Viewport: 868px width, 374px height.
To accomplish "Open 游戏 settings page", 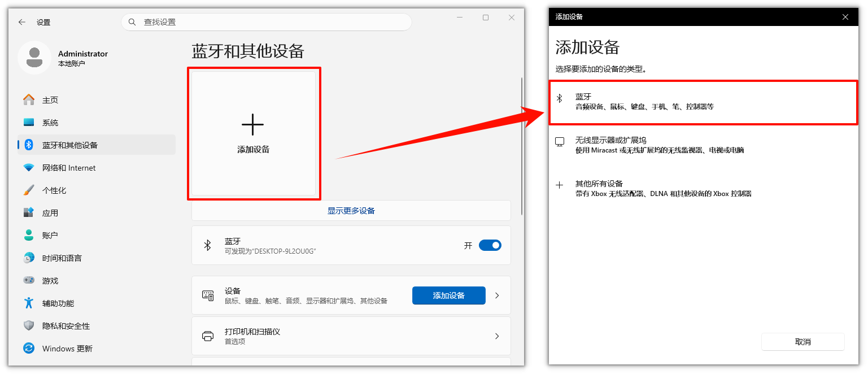I will click(97, 281).
